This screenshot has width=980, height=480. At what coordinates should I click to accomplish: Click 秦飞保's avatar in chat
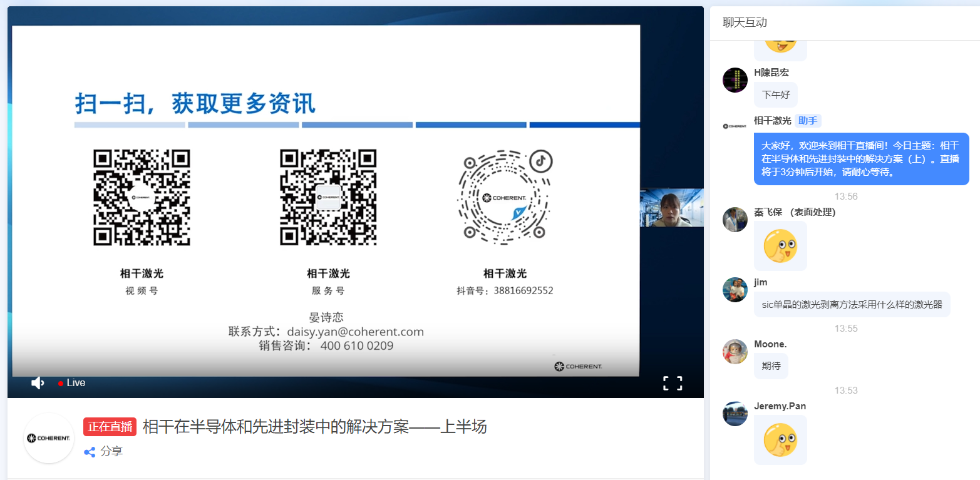click(735, 220)
